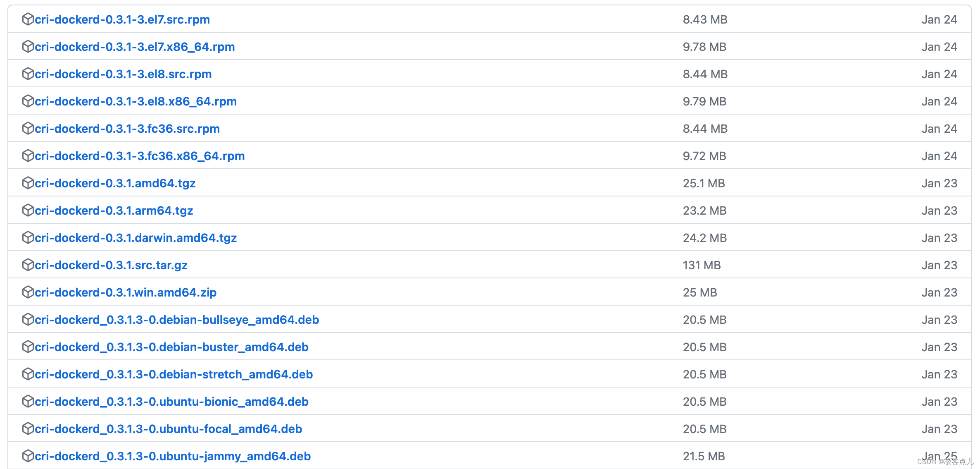Click package icon beside debian-buster_amd64.deb
980x469 pixels.
click(28, 347)
